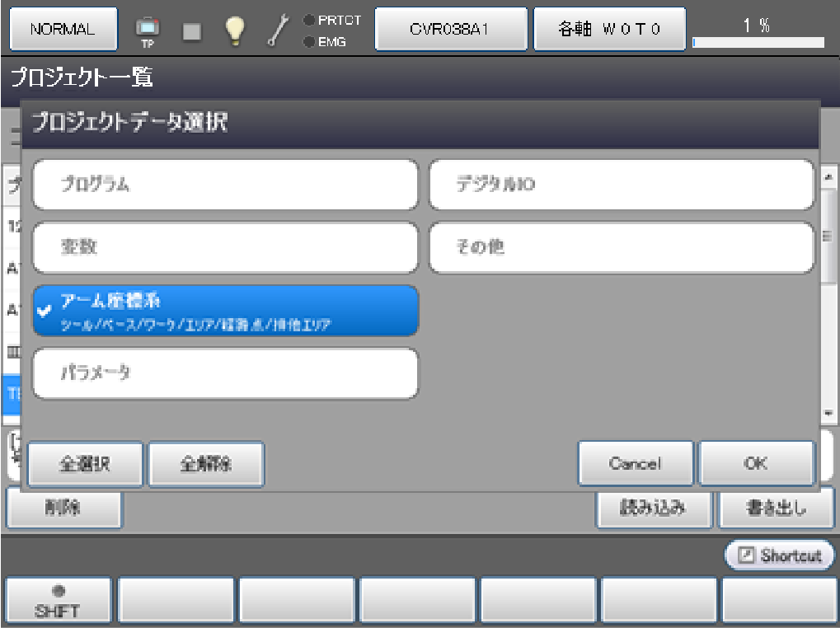Click the light bulb icon

236,30
